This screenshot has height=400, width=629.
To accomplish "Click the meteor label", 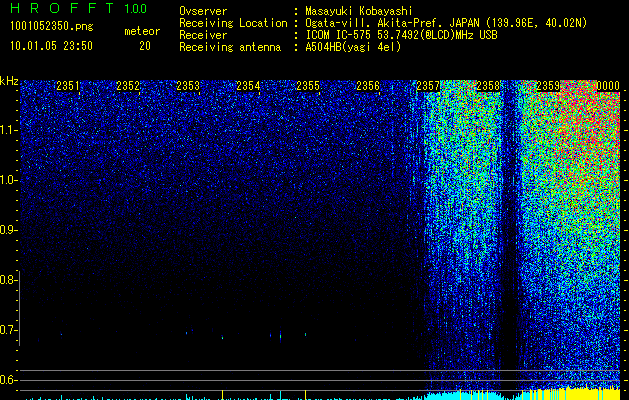I will click(142, 31).
